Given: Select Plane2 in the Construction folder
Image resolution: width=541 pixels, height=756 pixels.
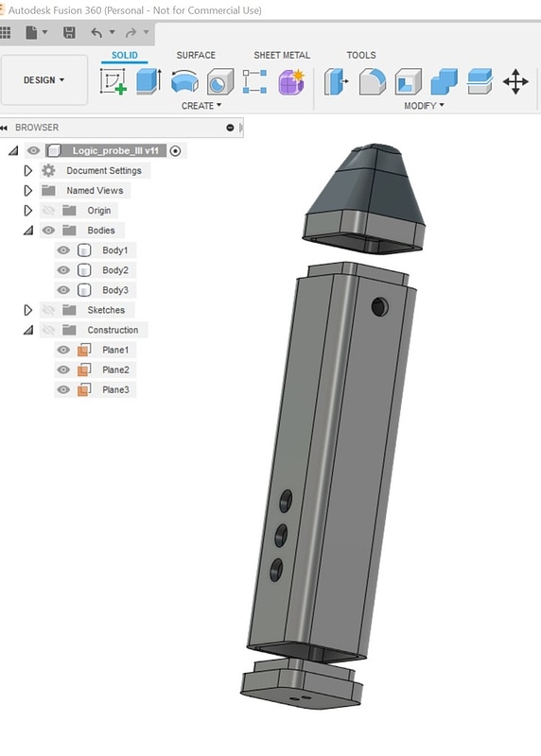Looking at the screenshot, I should (115, 369).
